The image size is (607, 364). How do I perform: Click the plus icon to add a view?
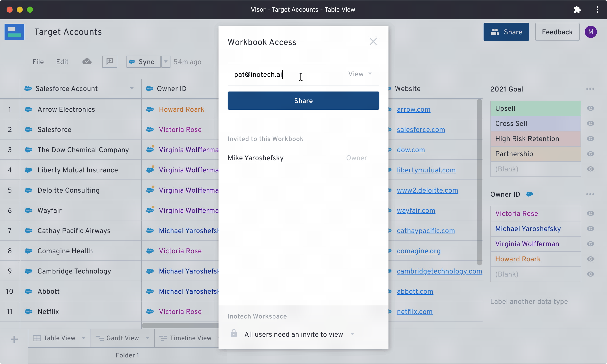pyautogui.click(x=14, y=339)
